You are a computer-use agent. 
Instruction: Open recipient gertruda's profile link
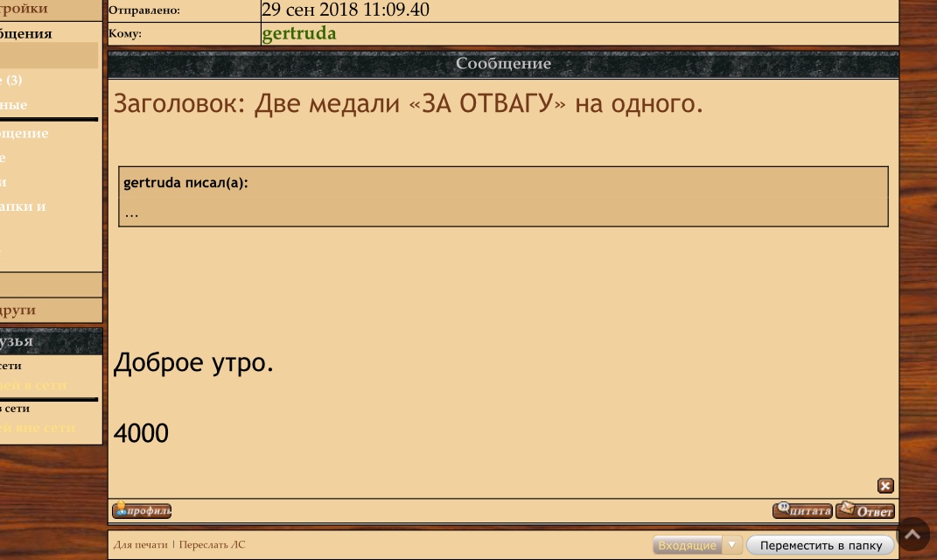click(299, 33)
